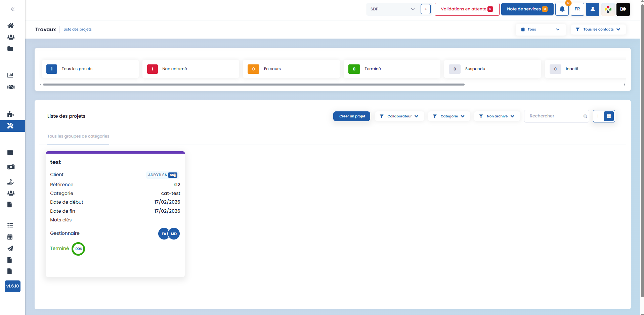Select the Tous les groupes de catégories tab
The width and height of the screenshot is (644, 315).
point(78,136)
